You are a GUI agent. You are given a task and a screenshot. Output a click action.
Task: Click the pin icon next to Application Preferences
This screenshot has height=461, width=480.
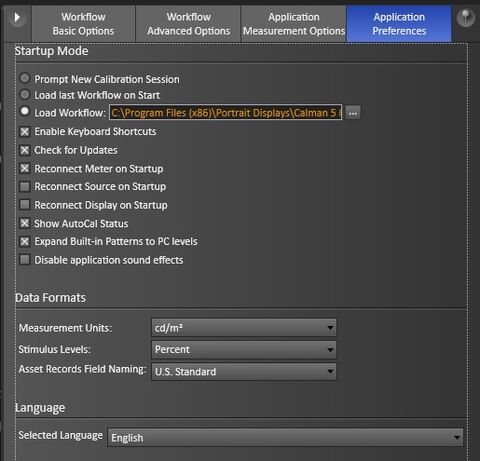466,18
